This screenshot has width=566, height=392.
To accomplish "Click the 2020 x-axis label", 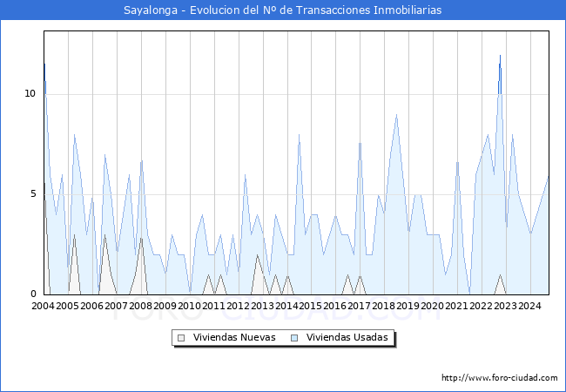I will click(432, 306).
